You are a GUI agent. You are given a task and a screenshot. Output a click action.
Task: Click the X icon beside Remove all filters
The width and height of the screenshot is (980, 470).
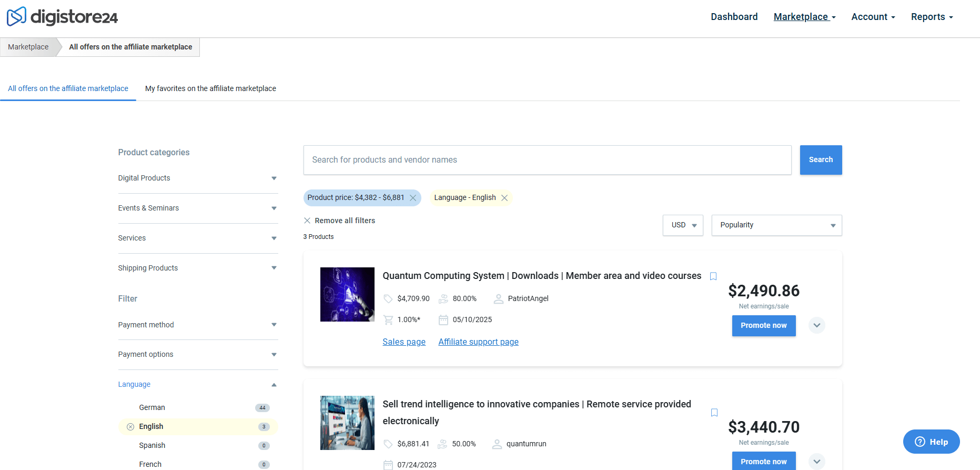[x=307, y=221]
